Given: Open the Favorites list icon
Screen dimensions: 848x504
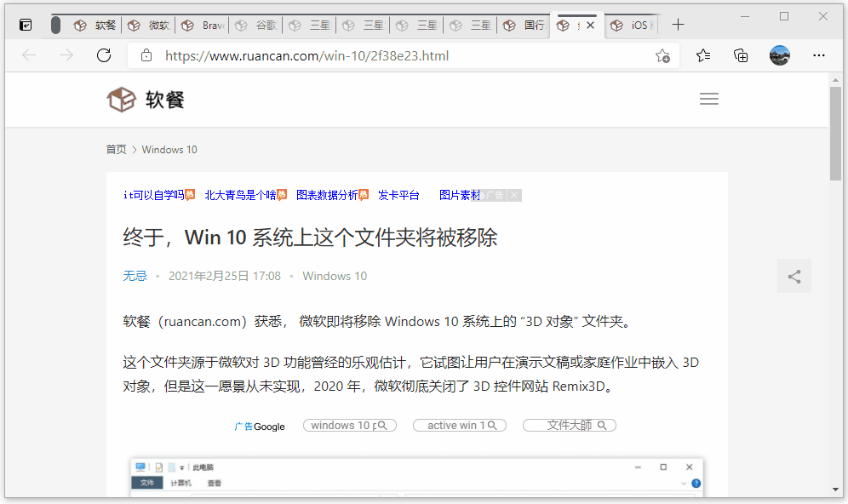Looking at the screenshot, I should (x=703, y=55).
